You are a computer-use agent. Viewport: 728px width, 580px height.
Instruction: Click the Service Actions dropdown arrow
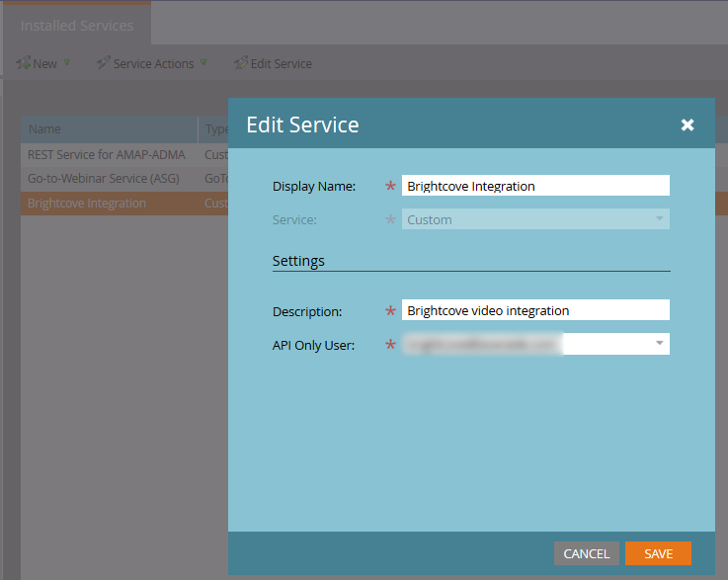click(x=203, y=62)
